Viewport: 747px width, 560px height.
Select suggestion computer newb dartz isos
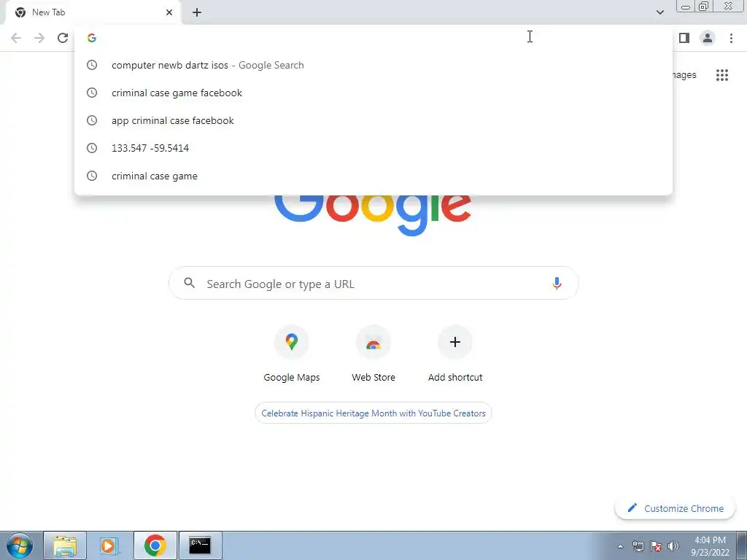click(374, 65)
